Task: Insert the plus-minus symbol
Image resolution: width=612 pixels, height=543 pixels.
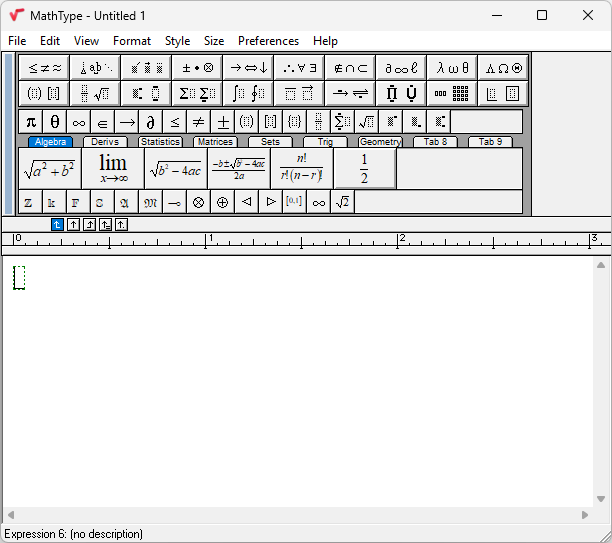Action: click(223, 122)
